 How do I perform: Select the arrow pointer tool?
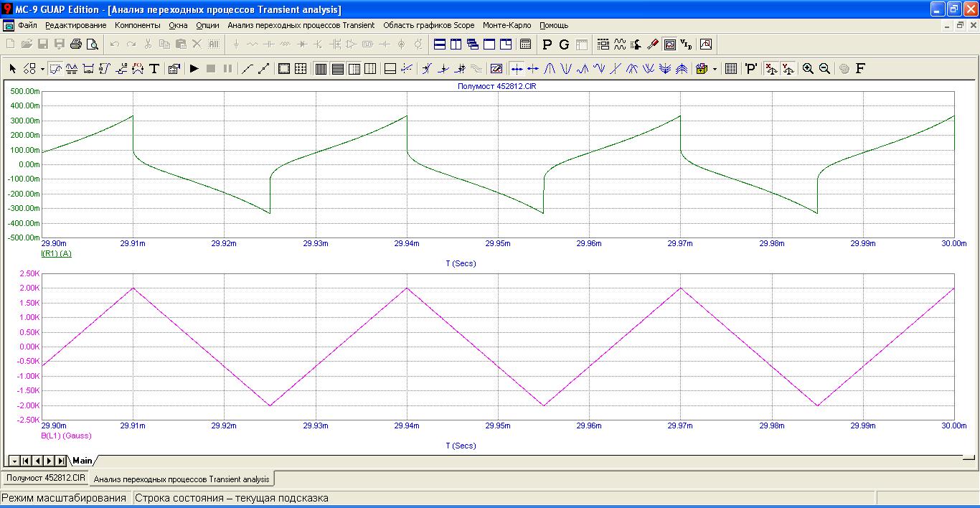(x=12, y=69)
